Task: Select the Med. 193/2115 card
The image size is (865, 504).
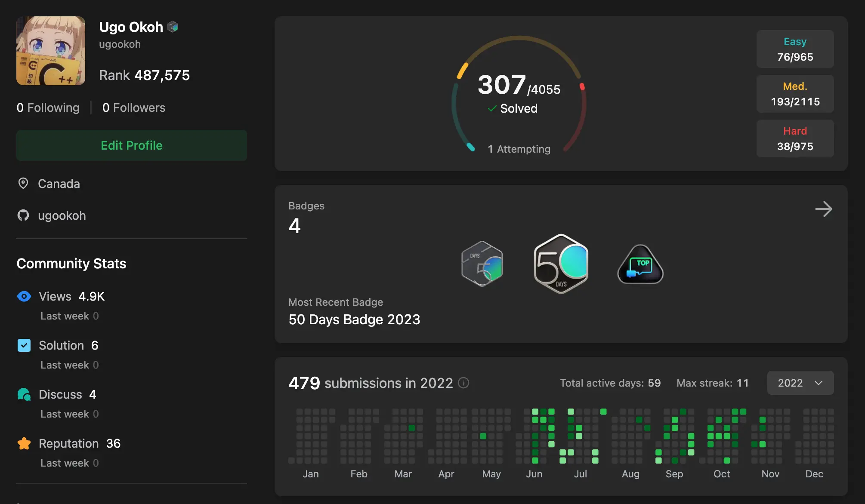Action: 795,94
